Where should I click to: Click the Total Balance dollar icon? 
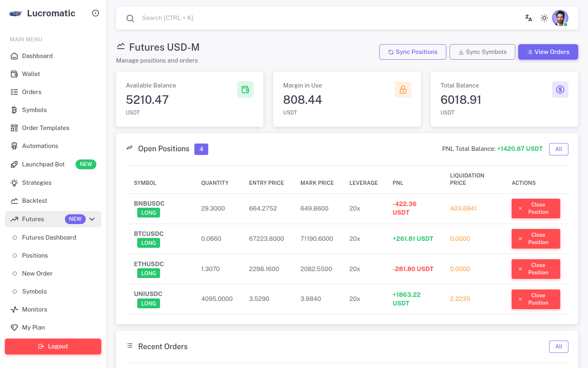coord(560,90)
